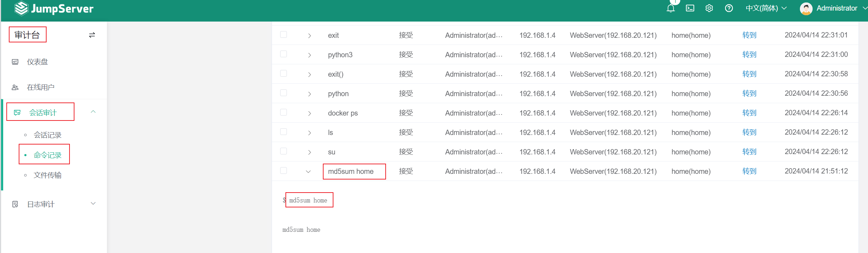Expand the exit command row
The width and height of the screenshot is (868, 253).
coord(309,35)
